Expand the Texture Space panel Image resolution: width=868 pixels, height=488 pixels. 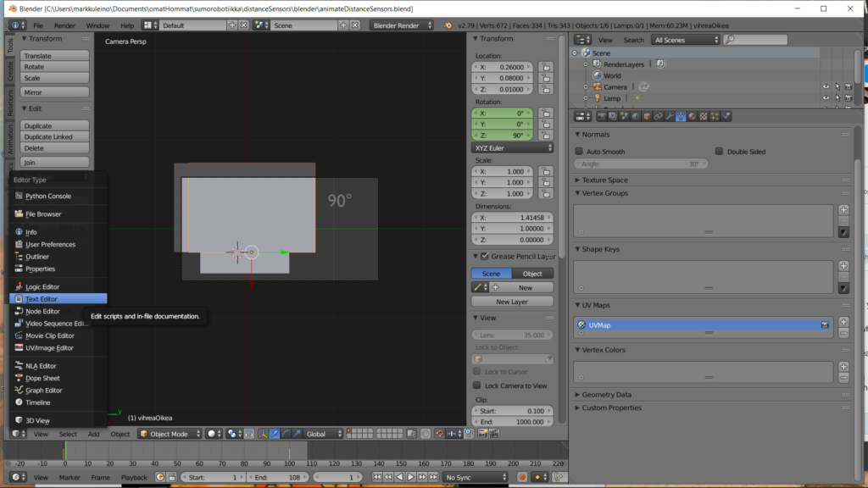click(x=604, y=180)
